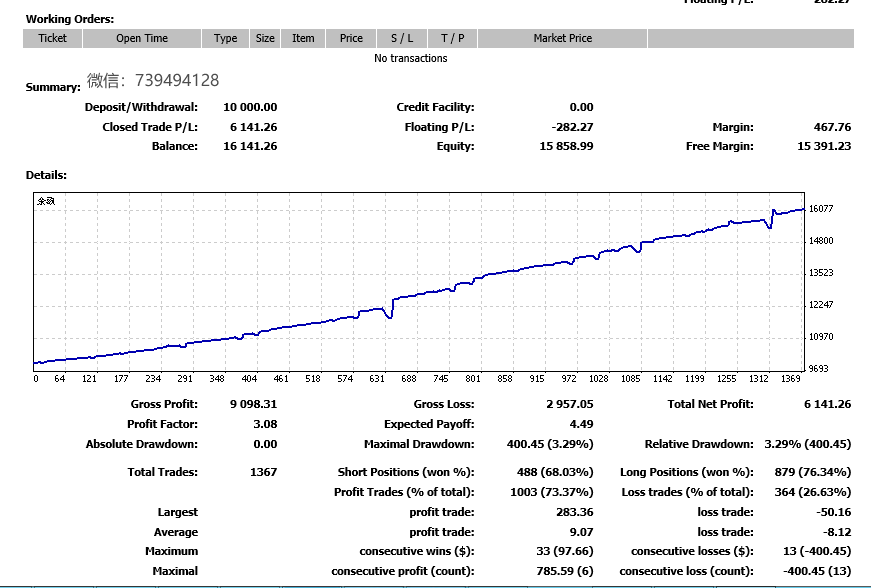Click the 'Total Net Profit:' label

710,404
